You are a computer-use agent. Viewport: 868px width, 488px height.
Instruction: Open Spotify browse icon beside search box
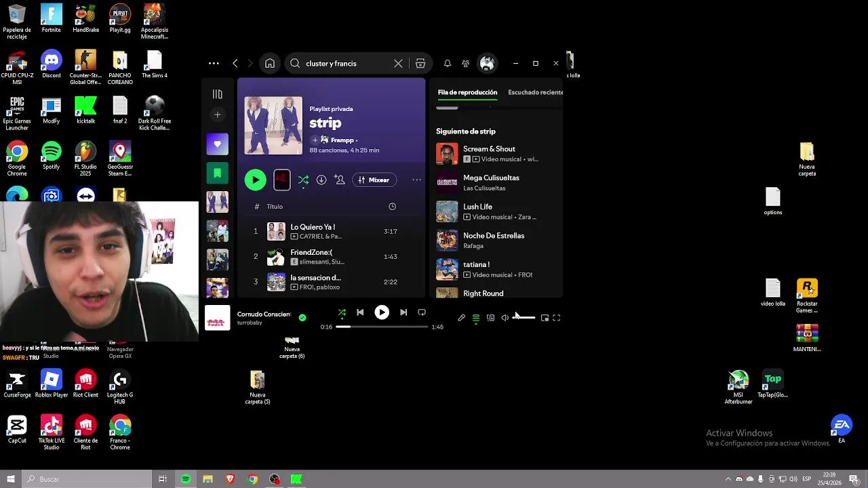tap(420, 63)
